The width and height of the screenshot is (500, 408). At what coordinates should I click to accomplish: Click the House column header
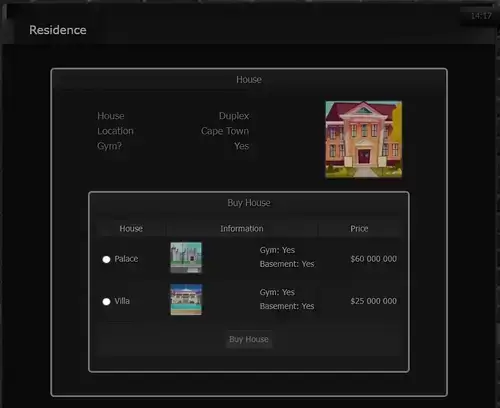tap(131, 229)
